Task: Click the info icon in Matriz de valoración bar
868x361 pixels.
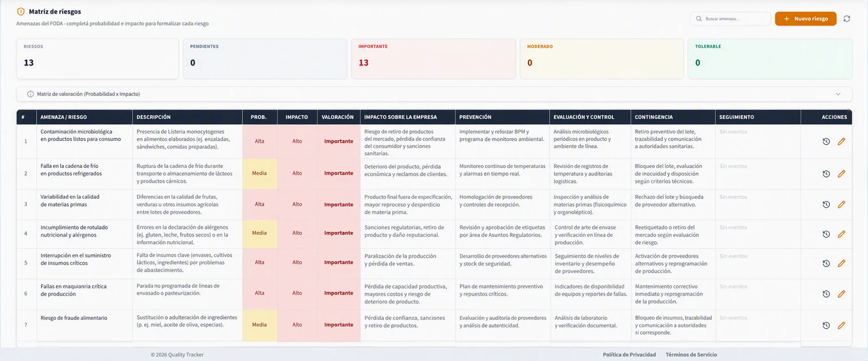Action: click(x=30, y=94)
